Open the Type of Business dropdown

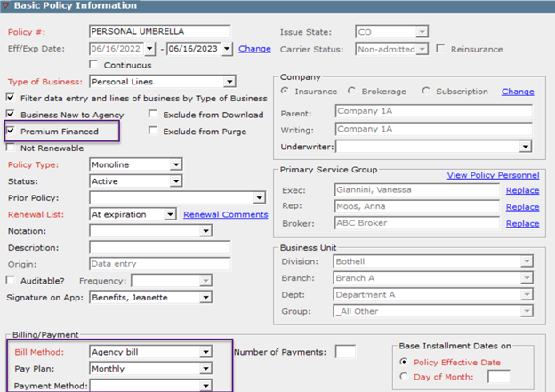tap(229, 82)
